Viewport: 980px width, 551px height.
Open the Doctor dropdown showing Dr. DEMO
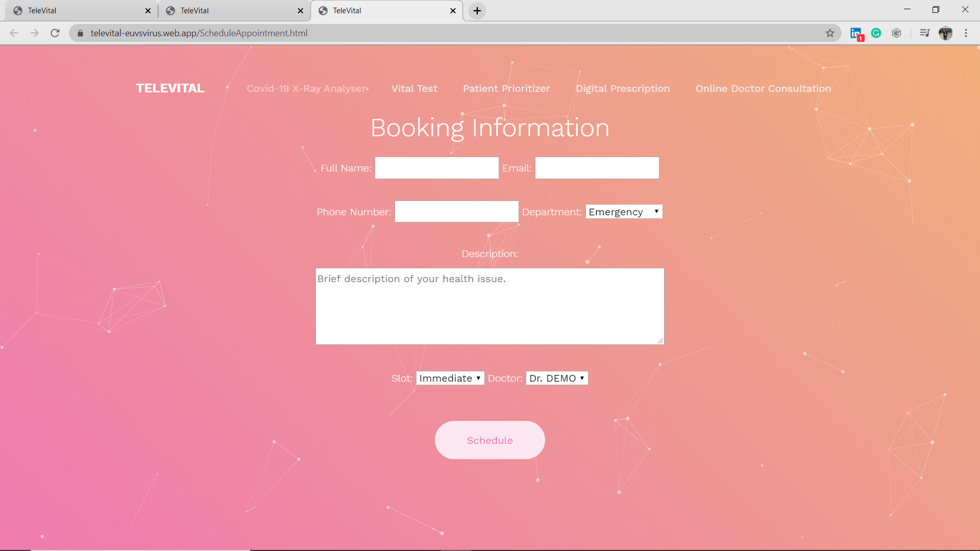pos(556,378)
